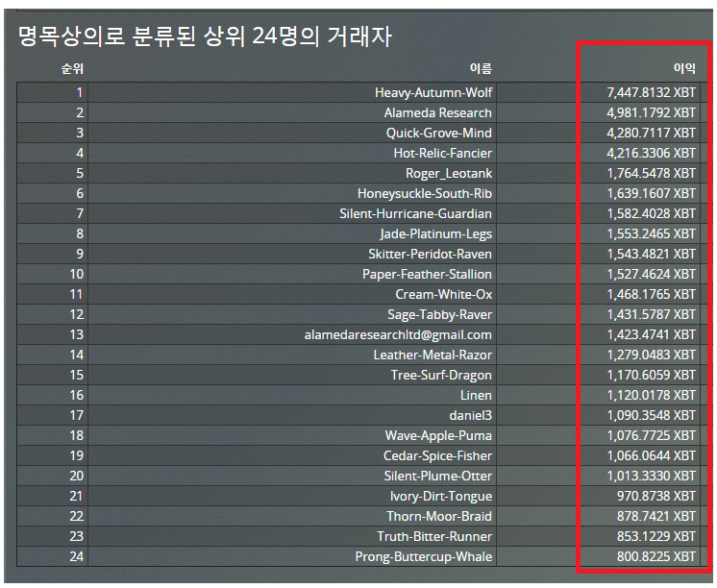Click profit value 1,066.0644 XBT
Viewport: 717px width, 588px height.
651,455
